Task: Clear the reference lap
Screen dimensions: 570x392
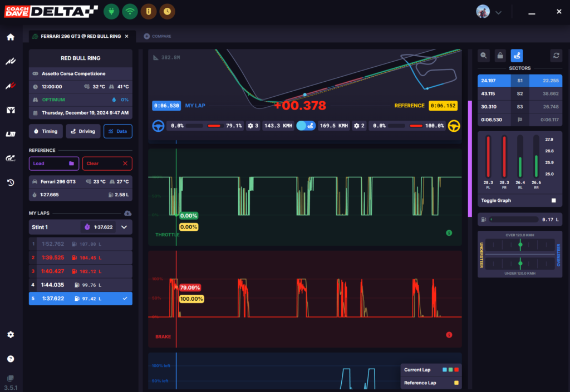Action: [x=107, y=163]
